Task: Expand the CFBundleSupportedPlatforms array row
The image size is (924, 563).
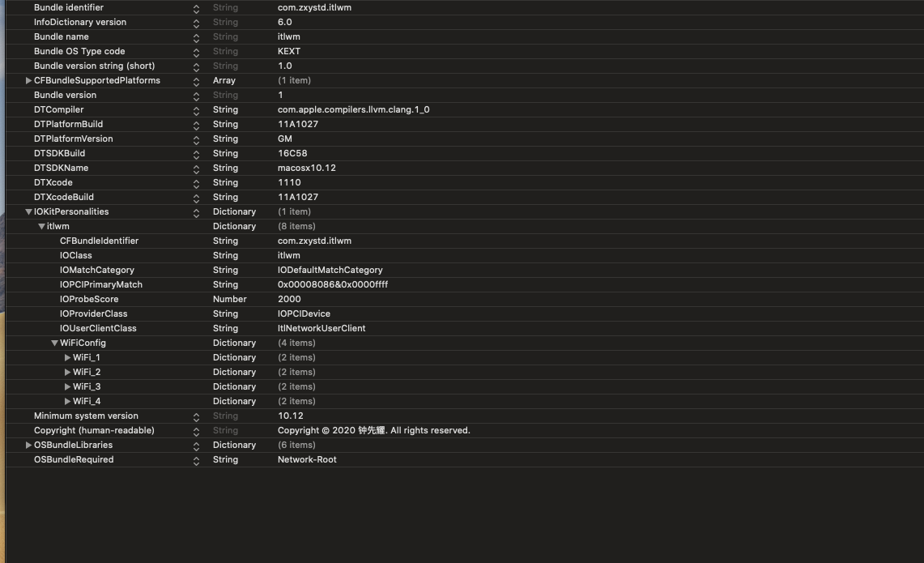Action: pos(28,80)
